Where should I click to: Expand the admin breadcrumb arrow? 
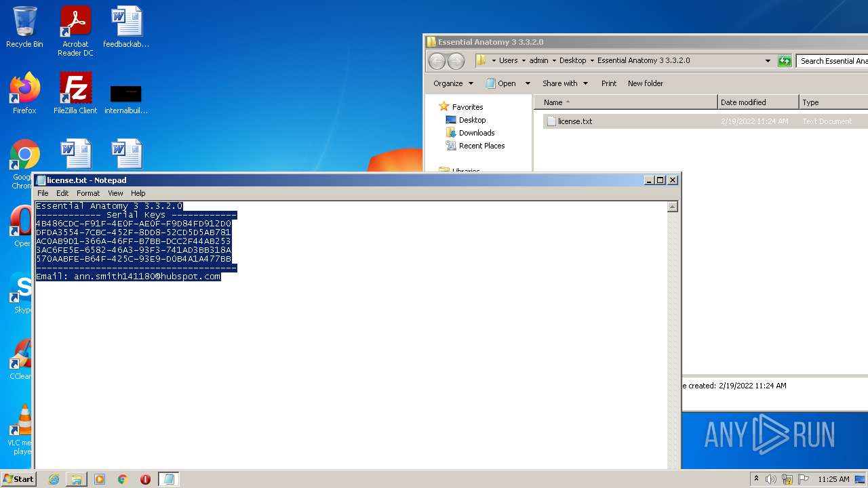pyautogui.click(x=553, y=60)
